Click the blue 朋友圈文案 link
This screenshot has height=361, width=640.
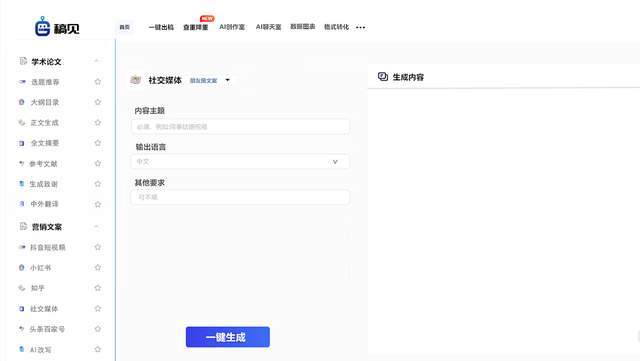[x=203, y=80]
